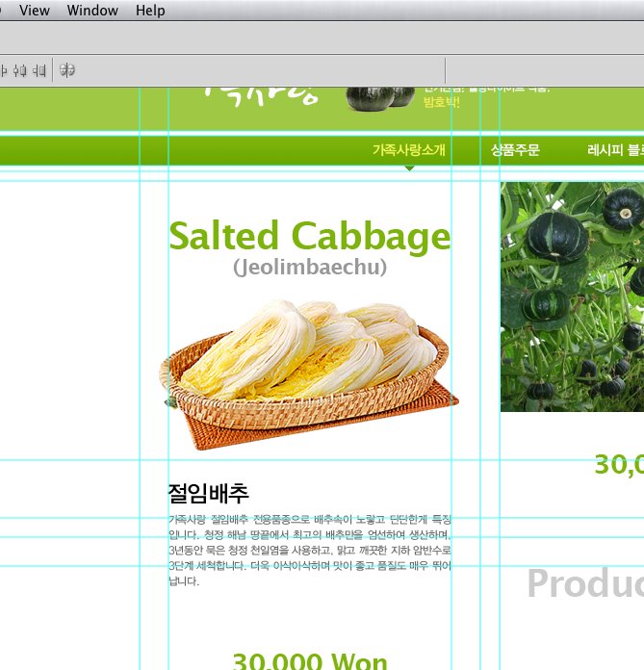Screen dimensions: 644x670
Task: Click the (Jeolimbaechu) gray subtitle
Action: tap(309, 267)
